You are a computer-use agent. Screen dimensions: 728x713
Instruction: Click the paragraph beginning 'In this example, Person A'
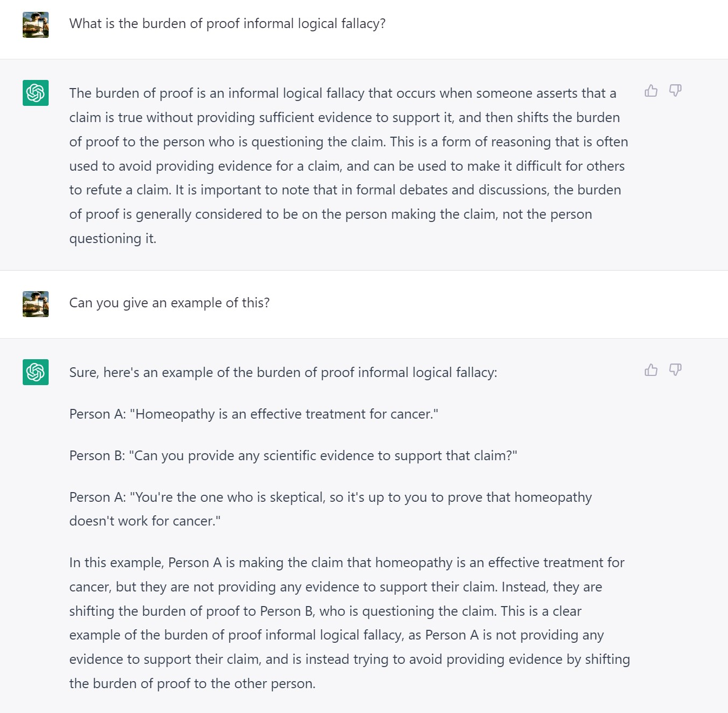click(350, 623)
